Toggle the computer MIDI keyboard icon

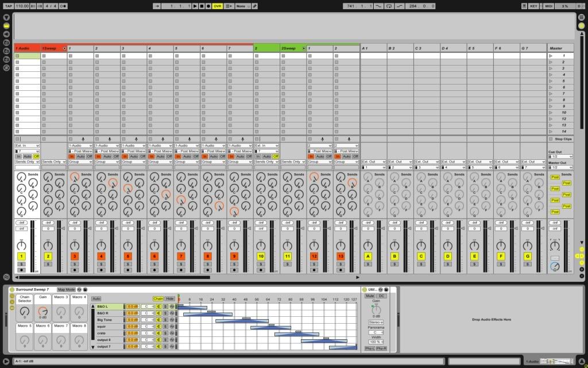point(524,6)
